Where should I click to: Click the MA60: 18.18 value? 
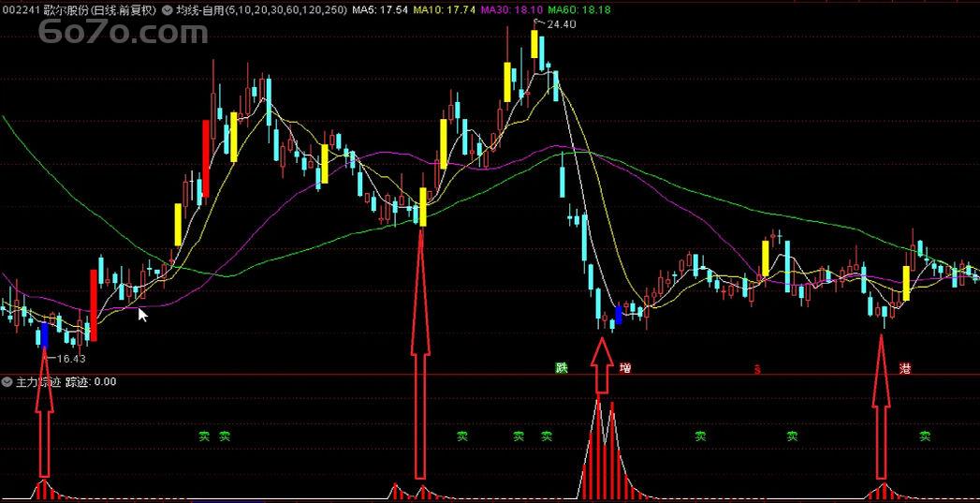pos(578,10)
